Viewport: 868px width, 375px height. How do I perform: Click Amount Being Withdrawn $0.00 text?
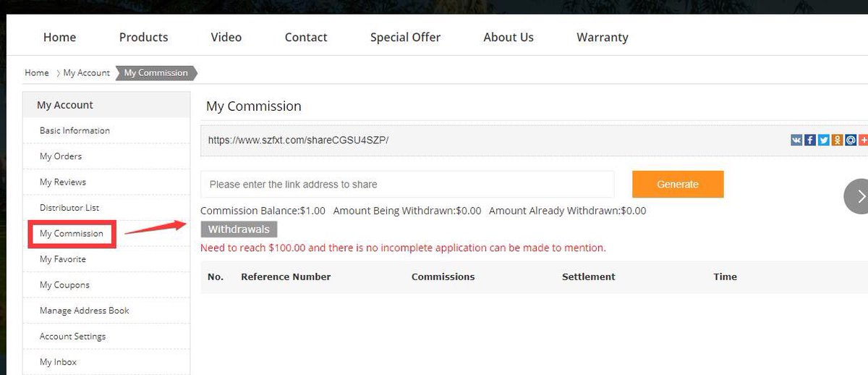[x=407, y=211]
